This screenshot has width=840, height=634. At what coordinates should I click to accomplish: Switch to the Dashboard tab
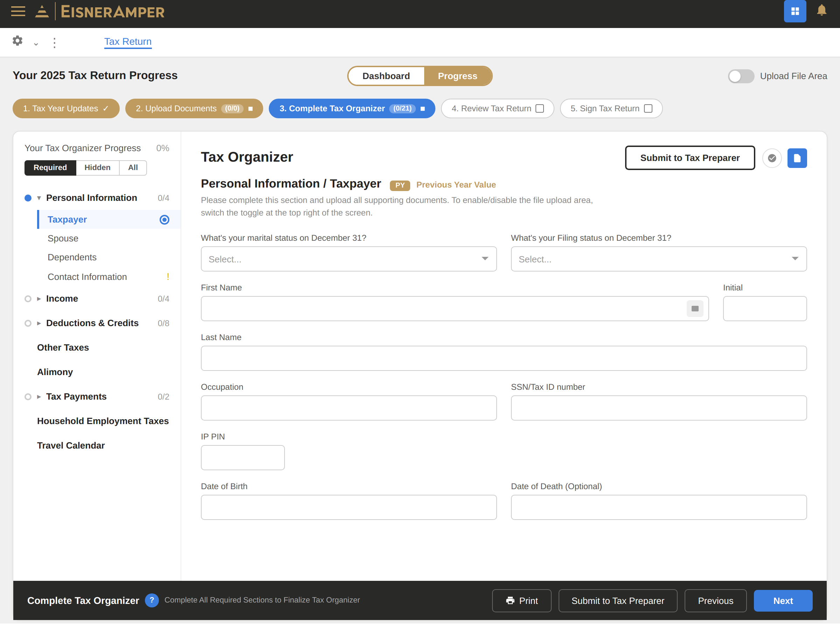coord(386,76)
